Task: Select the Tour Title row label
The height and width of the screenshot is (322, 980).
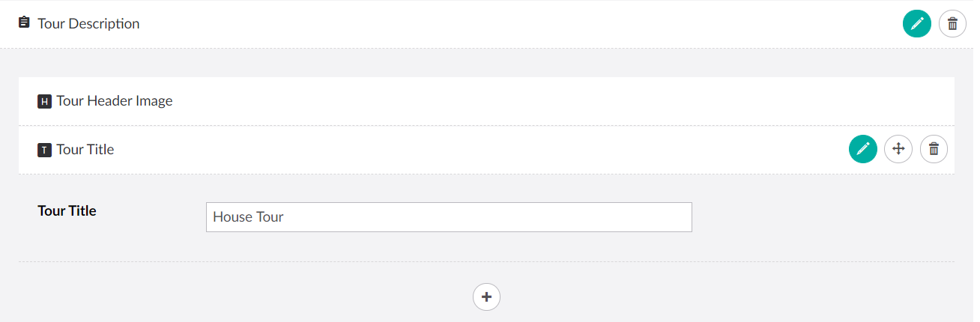Action: [x=85, y=150]
